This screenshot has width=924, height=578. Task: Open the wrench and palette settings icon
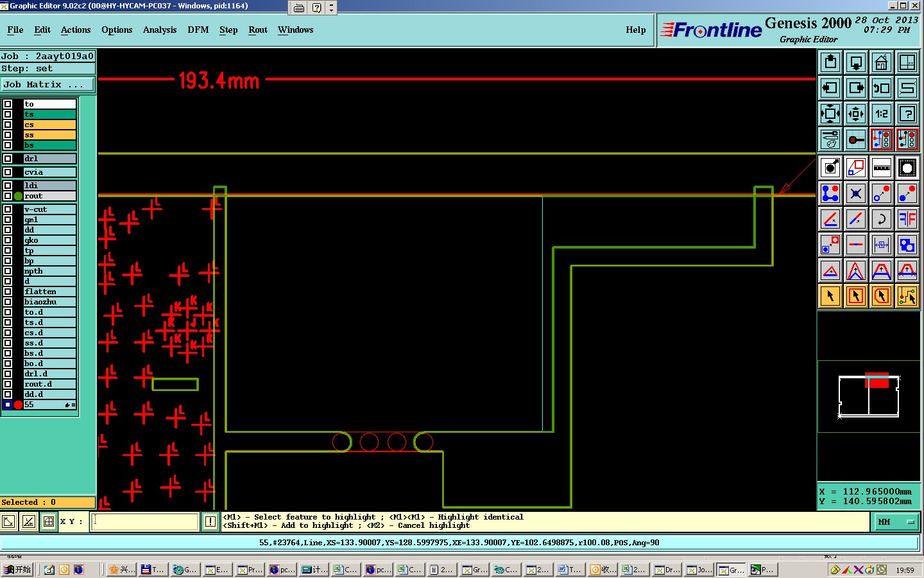[830, 139]
